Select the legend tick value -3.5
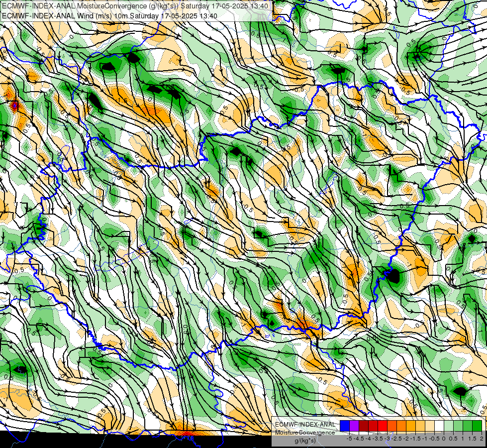 (x=378, y=439)
